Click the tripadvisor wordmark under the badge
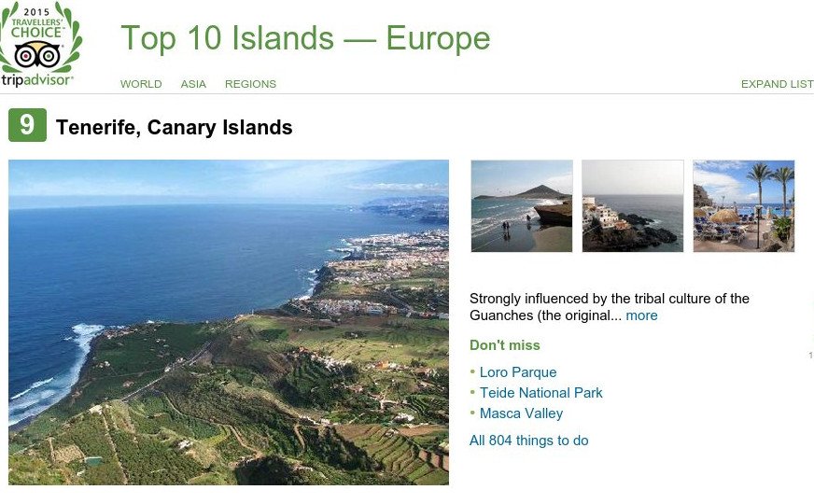This screenshot has width=814, height=504. pyautogui.click(x=37, y=80)
